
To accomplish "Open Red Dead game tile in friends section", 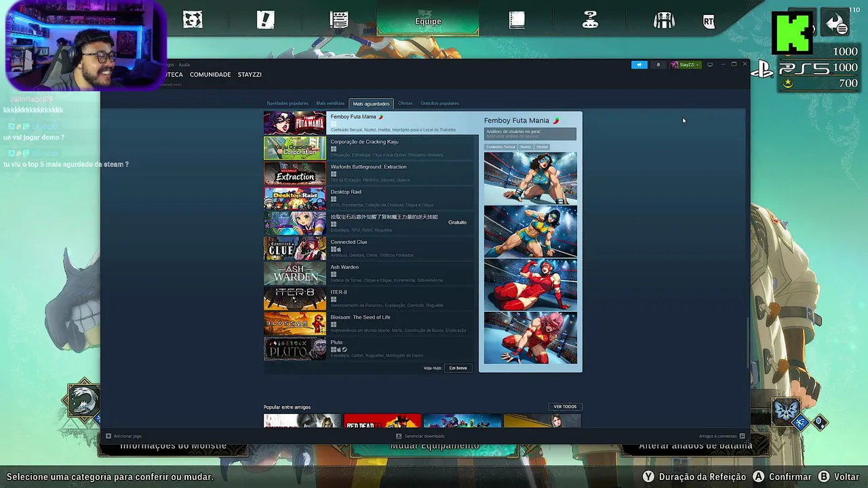I will pos(382,421).
